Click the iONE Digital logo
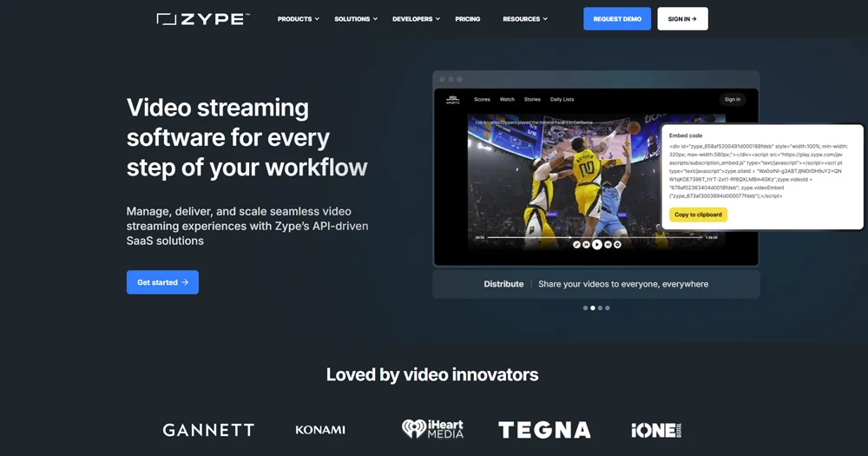Viewport: 868px width, 456px height. tap(656, 431)
